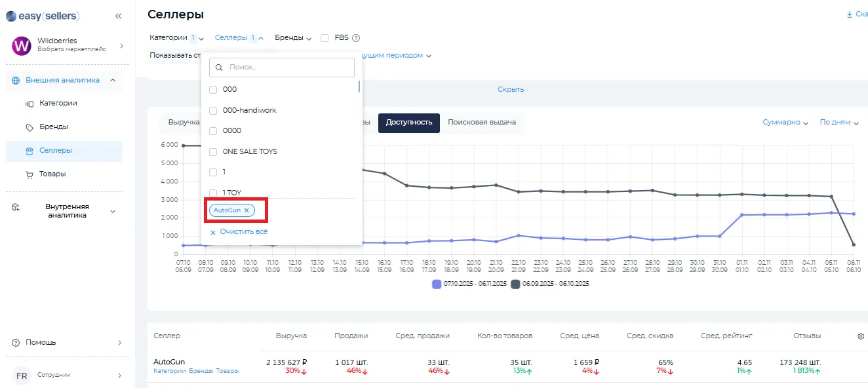Click the Wildberries marketplace logo

point(22,46)
